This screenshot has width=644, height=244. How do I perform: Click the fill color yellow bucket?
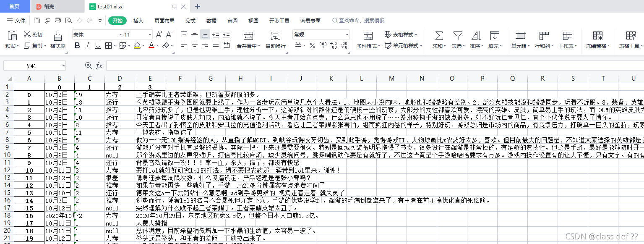[x=137, y=45]
